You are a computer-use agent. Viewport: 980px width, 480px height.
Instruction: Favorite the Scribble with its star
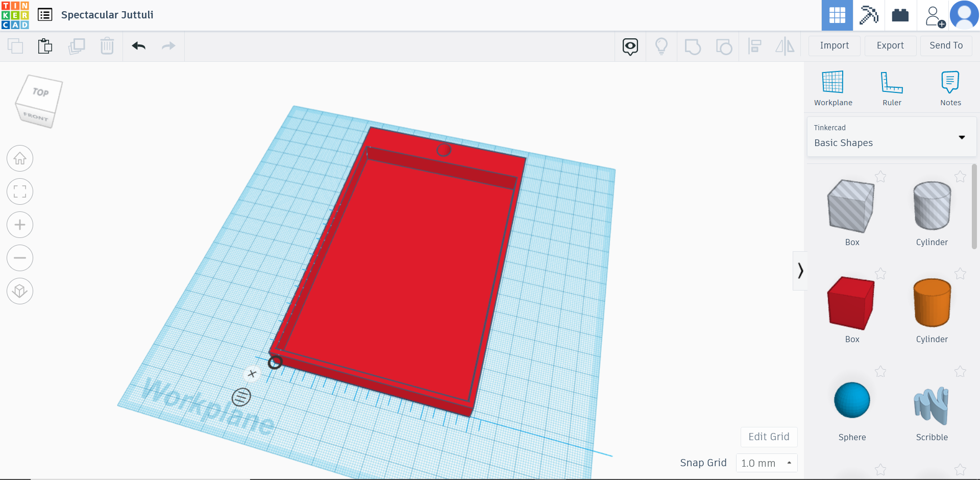(x=960, y=372)
